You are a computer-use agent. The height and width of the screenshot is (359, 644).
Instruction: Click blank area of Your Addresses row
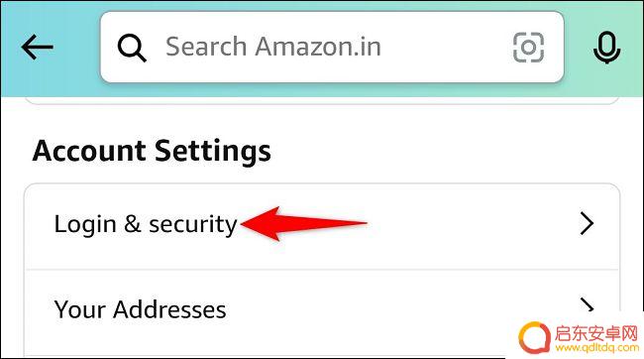pos(370,310)
